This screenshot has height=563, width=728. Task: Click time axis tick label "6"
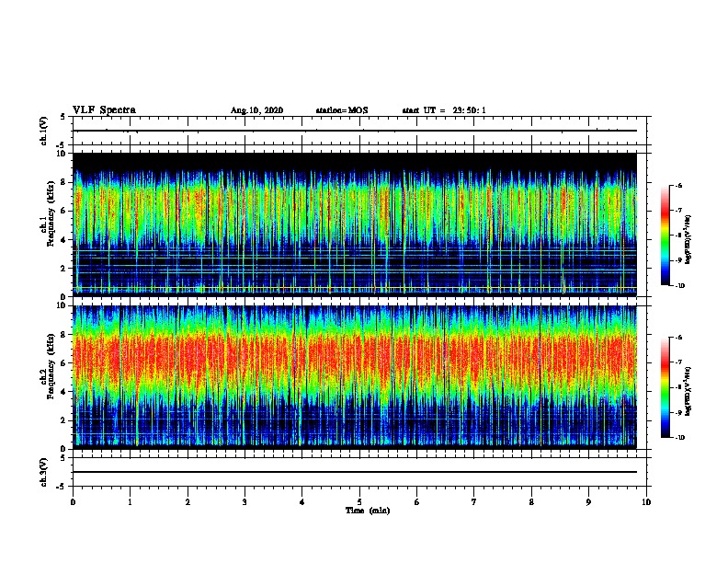(x=416, y=502)
